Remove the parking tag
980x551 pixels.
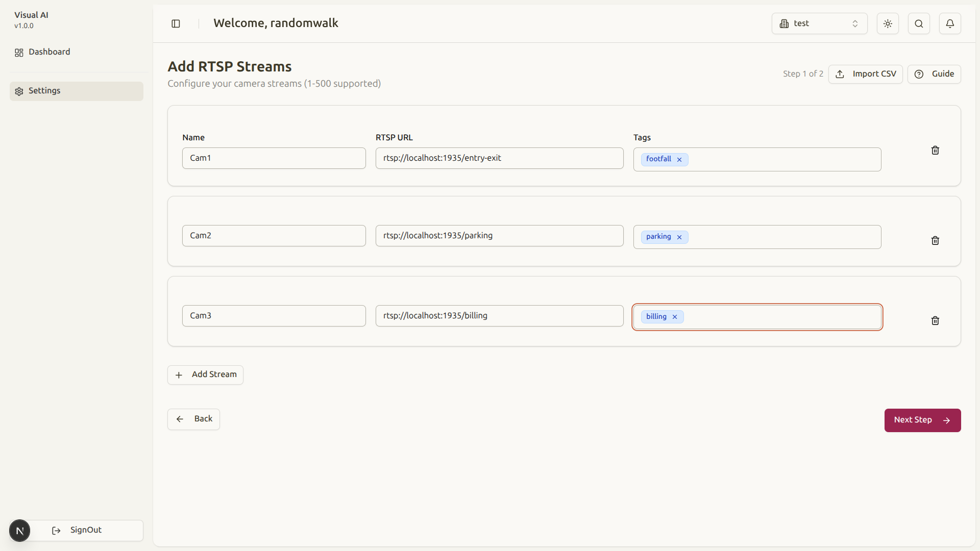[679, 237]
